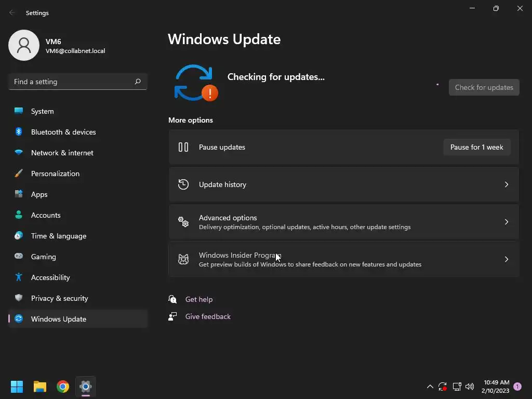Click the search magnifier icon

(x=137, y=82)
